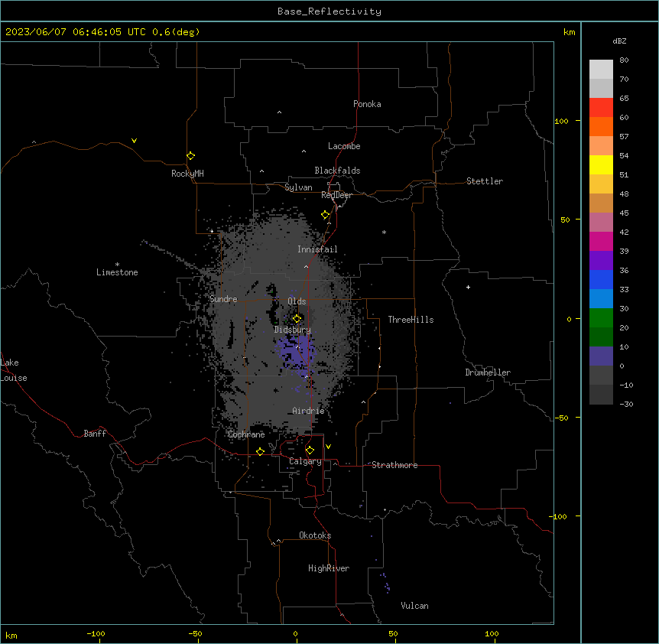Select the Cochrane label
Screen dimensions: 659x644
click(x=246, y=434)
